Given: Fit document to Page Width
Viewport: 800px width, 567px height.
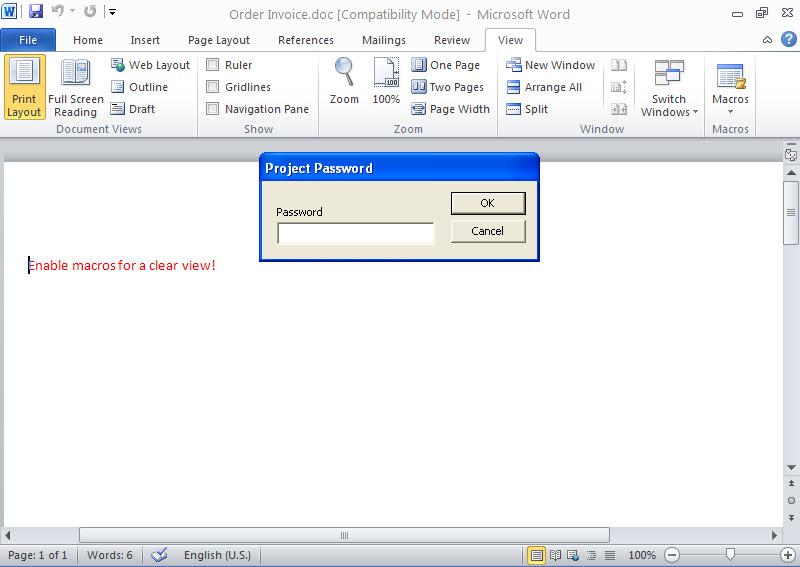Looking at the screenshot, I should 450,109.
